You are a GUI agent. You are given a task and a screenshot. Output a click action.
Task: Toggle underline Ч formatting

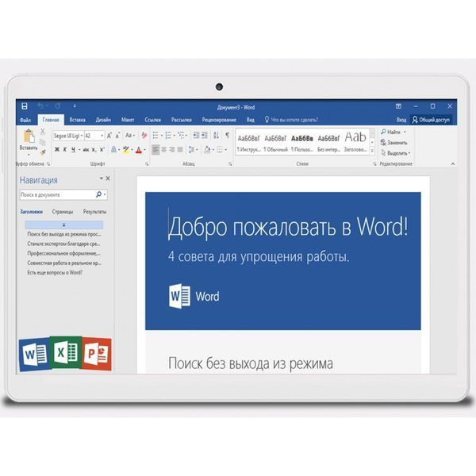73,149
